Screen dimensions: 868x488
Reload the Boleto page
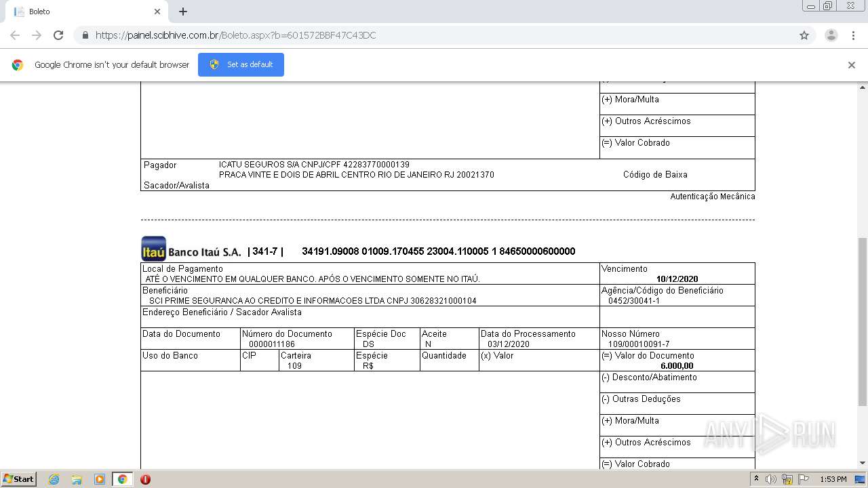[58, 35]
